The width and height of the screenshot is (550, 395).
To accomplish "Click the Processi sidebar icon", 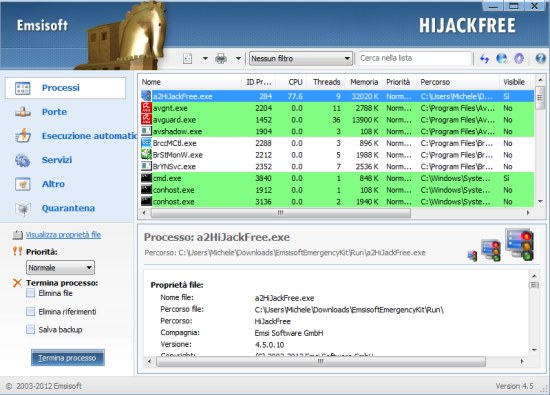I will pos(23,88).
